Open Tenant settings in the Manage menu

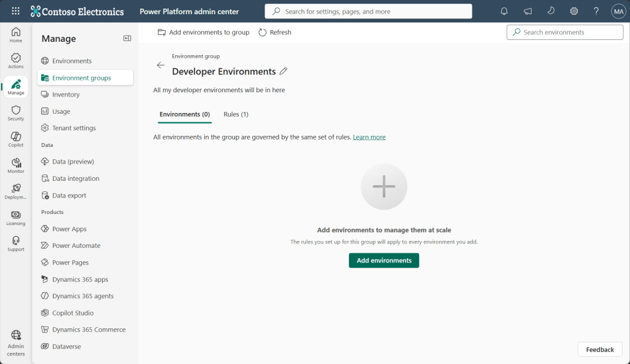(85, 128)
